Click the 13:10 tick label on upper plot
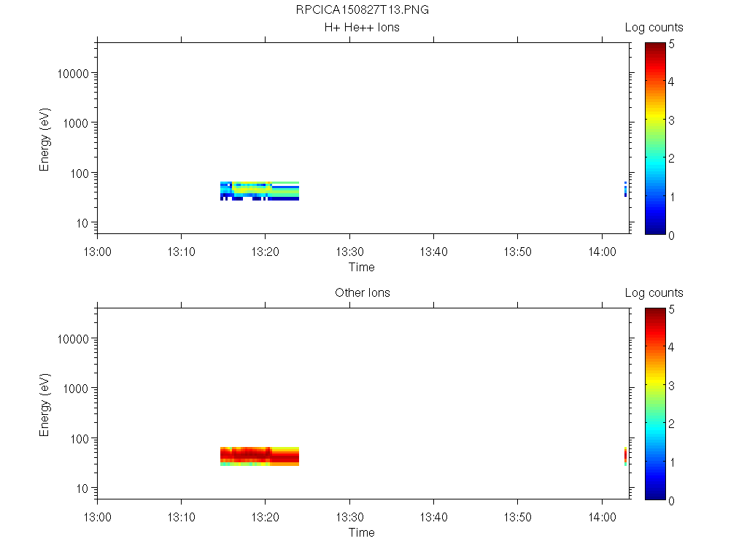Image resolution: width=747 pixels, height=560 pixels. [181, 252]
